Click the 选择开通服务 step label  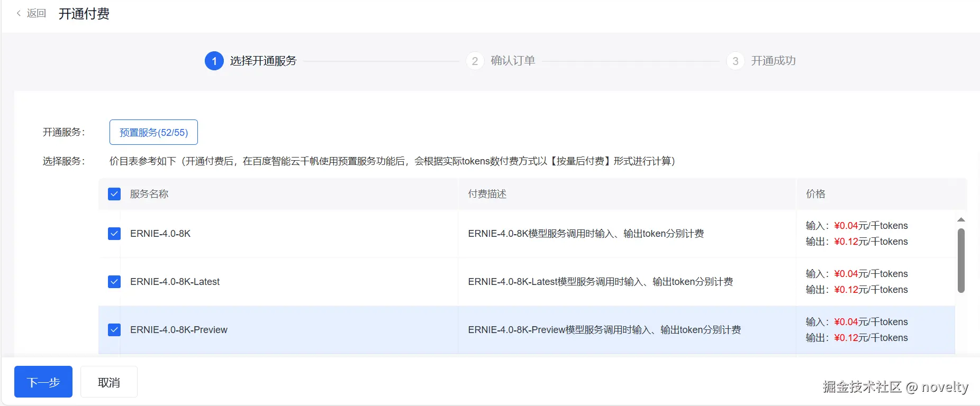pos(263,61)
